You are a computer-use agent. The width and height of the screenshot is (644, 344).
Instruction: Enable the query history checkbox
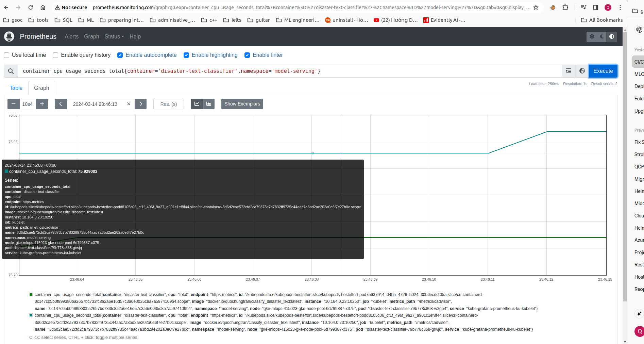point(55,55)
